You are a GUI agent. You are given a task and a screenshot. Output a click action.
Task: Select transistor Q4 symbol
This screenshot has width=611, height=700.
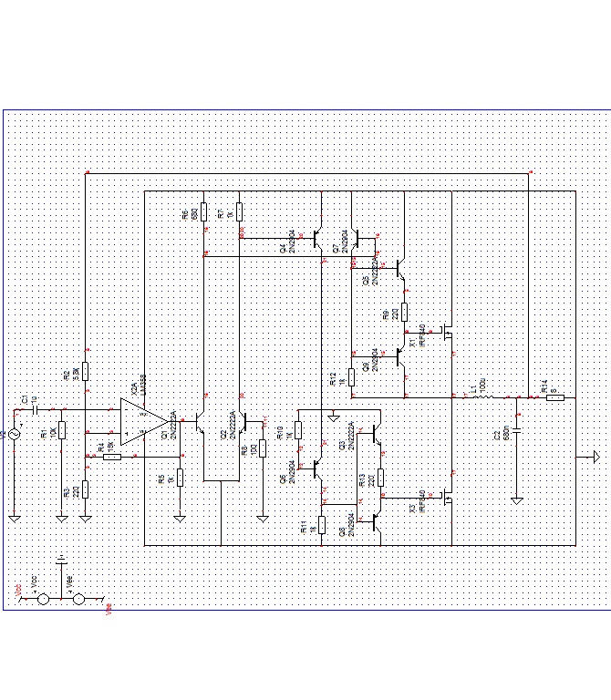tap(318, 239)
